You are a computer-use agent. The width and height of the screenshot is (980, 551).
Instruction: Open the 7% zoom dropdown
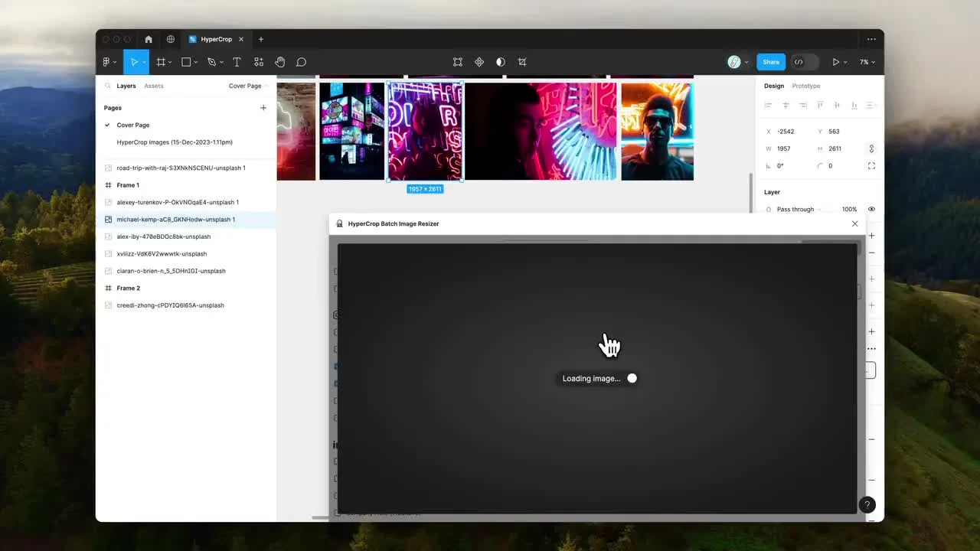pyautogui.click(x=867, y=62)
